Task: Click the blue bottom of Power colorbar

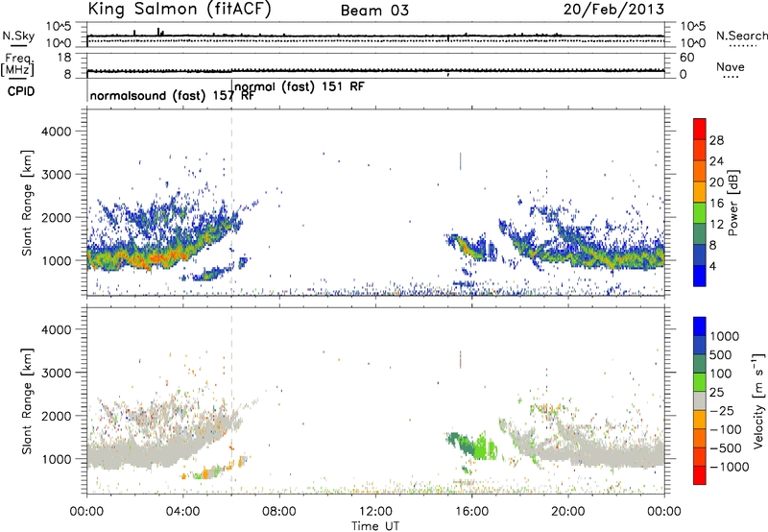Action: (700, 276)
